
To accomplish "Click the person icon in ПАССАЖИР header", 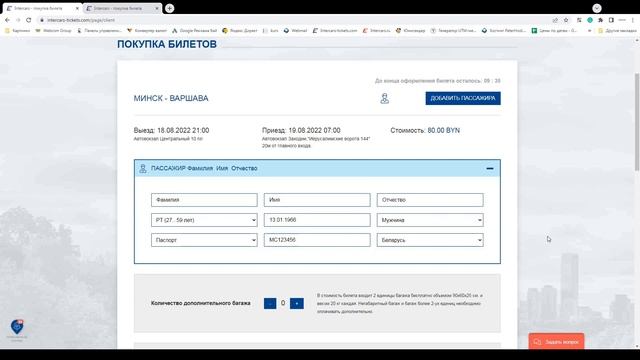I will [143, 169].
